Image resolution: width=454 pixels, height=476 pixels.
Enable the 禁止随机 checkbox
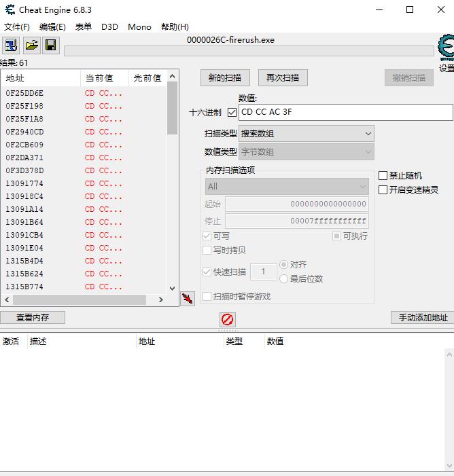383,175
